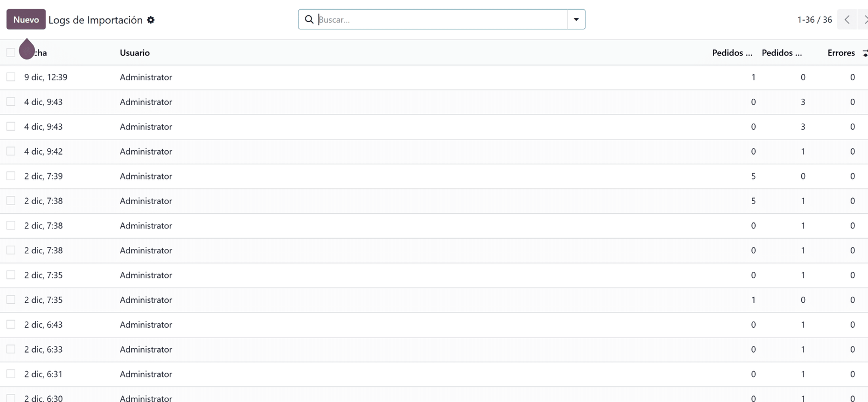Open the log entry dated 4 dic, 9:42
868x402 pixels.
click(x=43, y=151)
